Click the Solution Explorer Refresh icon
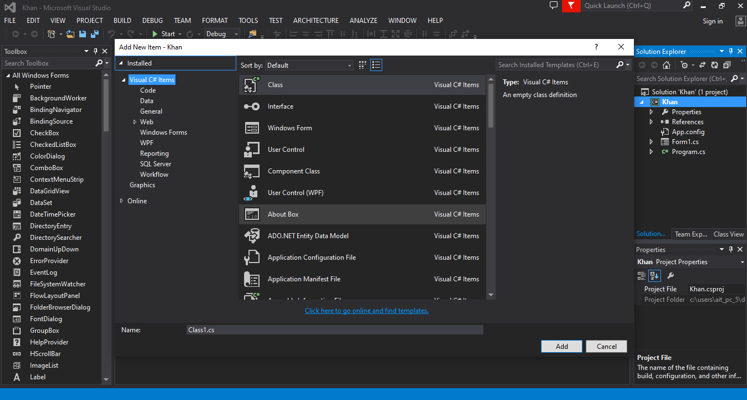The height and width of the screenshot is (400, 747). pos(714,65)
